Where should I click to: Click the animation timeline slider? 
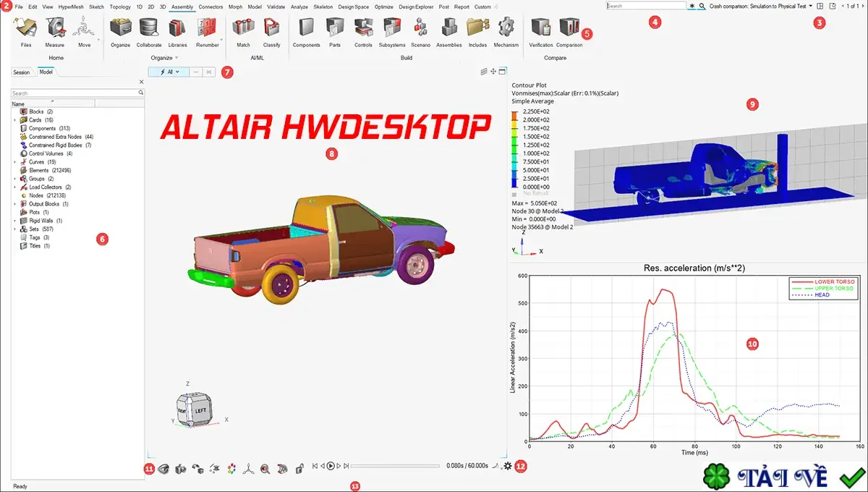393,467
